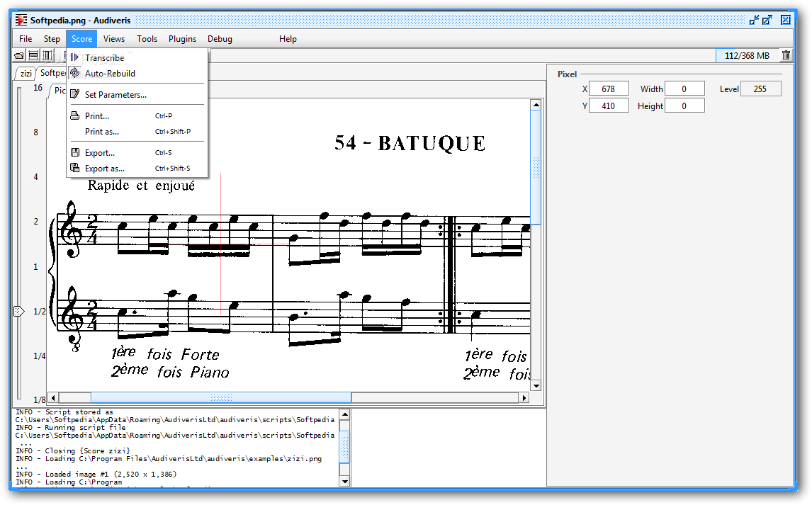Click the Transcribe play icon
This screenshot has height=505, width=812.
[x=74, y=57]
